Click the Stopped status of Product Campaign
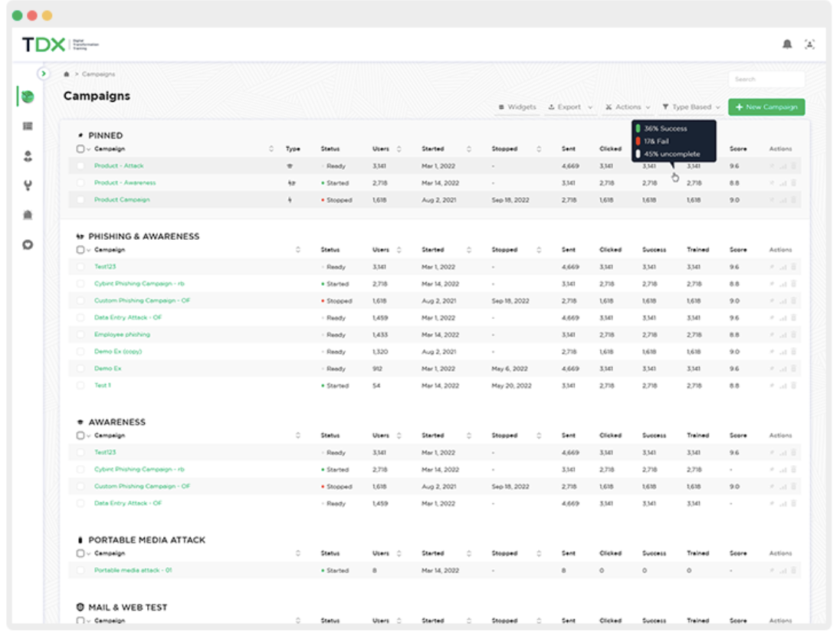The height and width of the screenshot is (636, 840). coord(336,200)
